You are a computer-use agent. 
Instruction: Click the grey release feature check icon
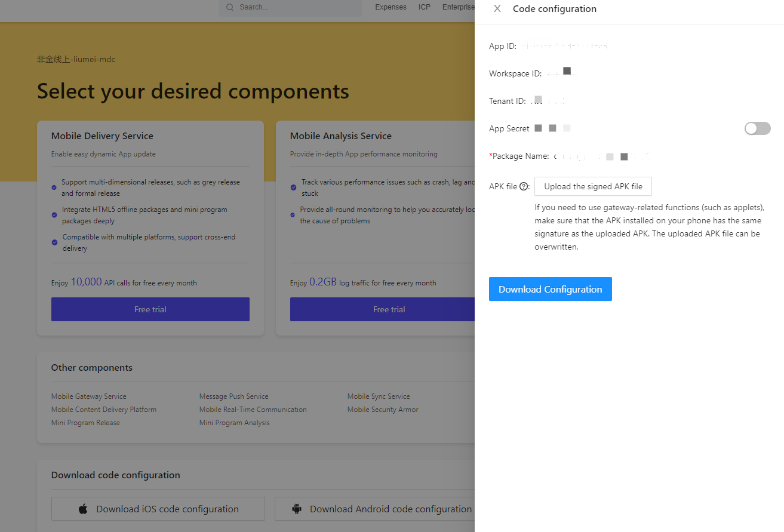pyautogui.click(x=54, y=187)
